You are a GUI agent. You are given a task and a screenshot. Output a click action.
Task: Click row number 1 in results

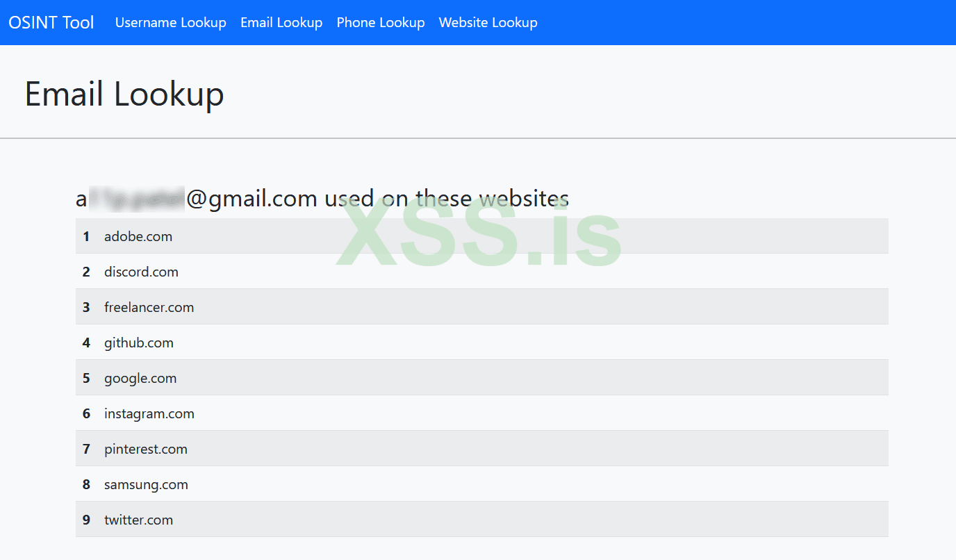[x=86, y=236]
